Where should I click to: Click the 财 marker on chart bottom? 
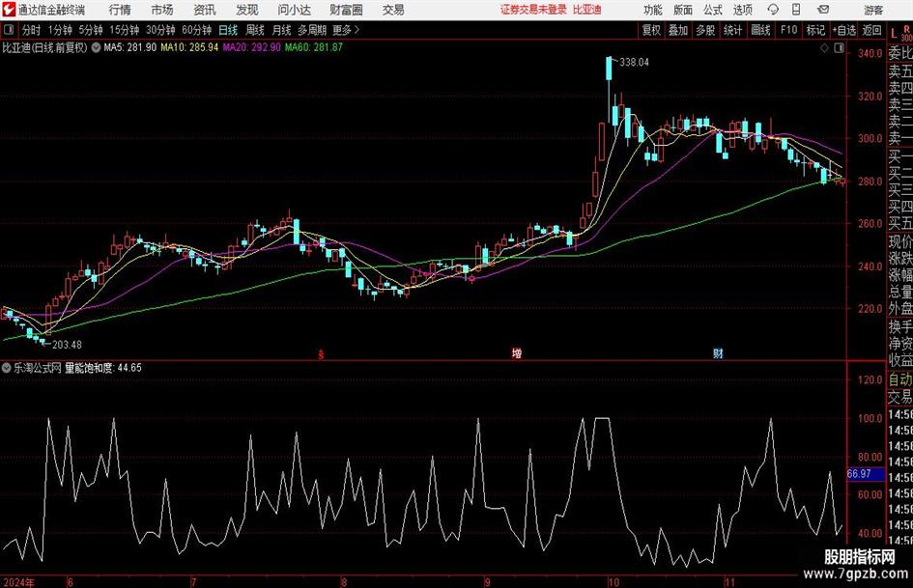tap(718, 353)
